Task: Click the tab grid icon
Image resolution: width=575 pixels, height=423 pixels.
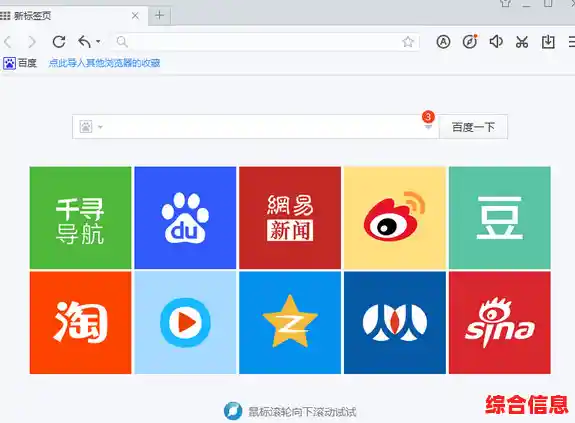Action: coord(5,16)
